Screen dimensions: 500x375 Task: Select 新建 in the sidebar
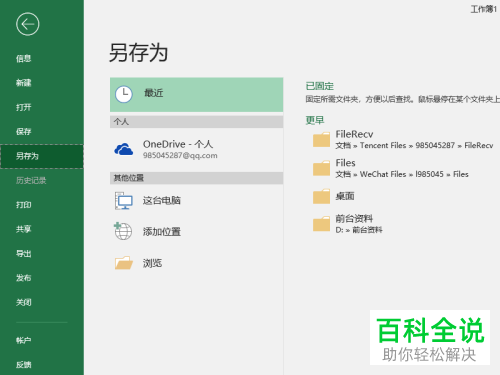(x=23, y=83)
